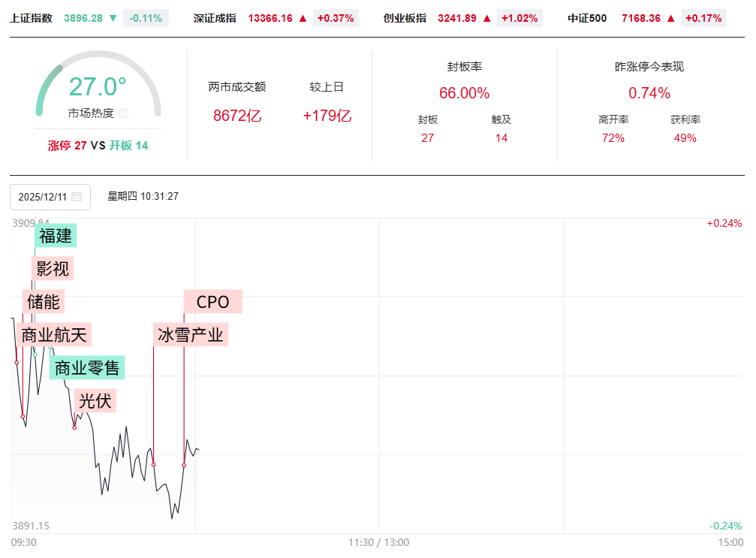Click the 创业板指 +1.02% change badge
Image resolution: width=756 pixels, height=558 pixels.
click(x=520, y=18)
